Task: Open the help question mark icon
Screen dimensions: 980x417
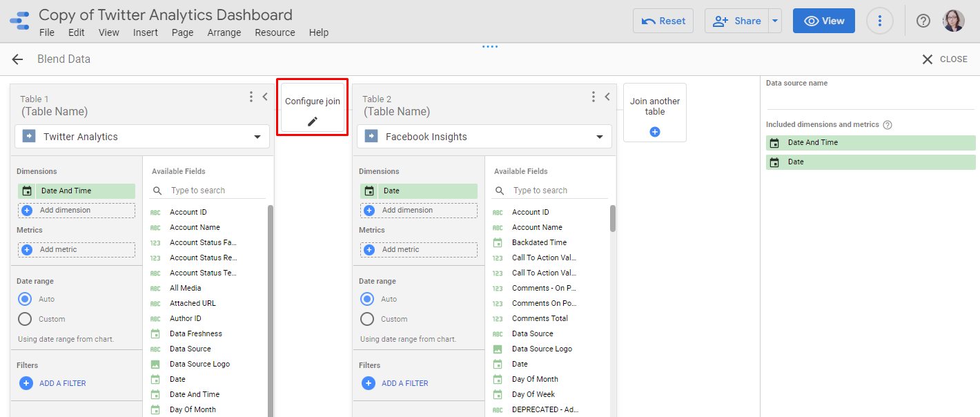Action: pos(923,21)
